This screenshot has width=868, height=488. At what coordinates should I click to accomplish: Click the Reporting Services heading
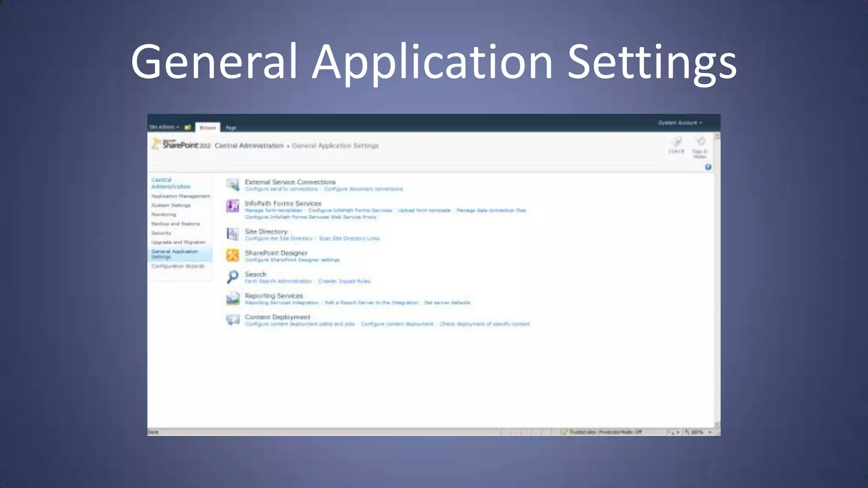coord(274,296)
